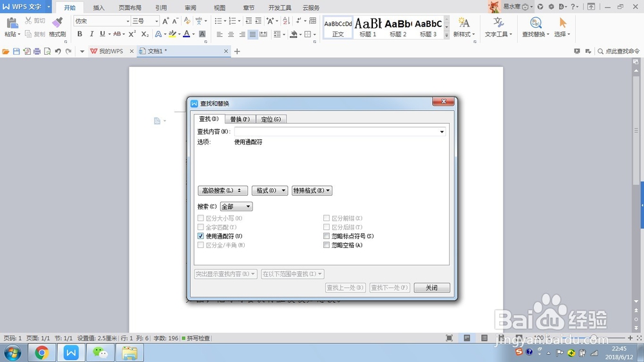Center align paragraph text

(231, 35)
